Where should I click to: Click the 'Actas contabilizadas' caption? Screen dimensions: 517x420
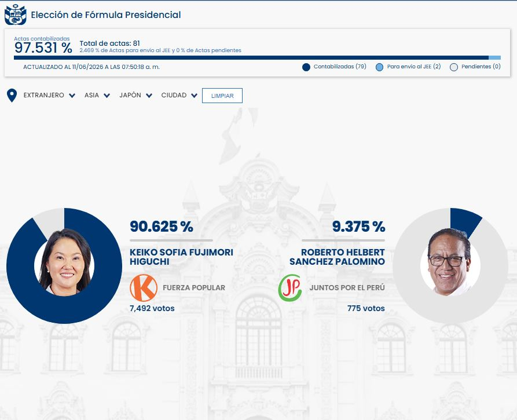coord(42,39)
